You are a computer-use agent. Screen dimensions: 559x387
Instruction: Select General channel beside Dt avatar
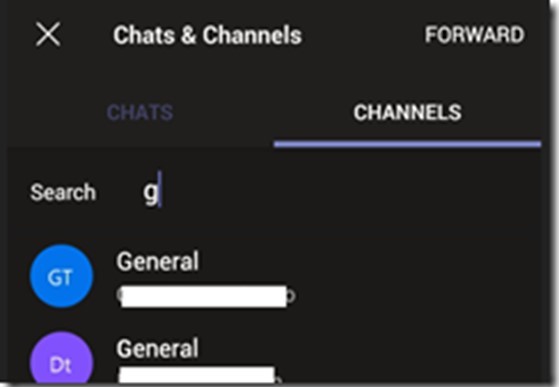pyautogui.click(x=157, y=348)
